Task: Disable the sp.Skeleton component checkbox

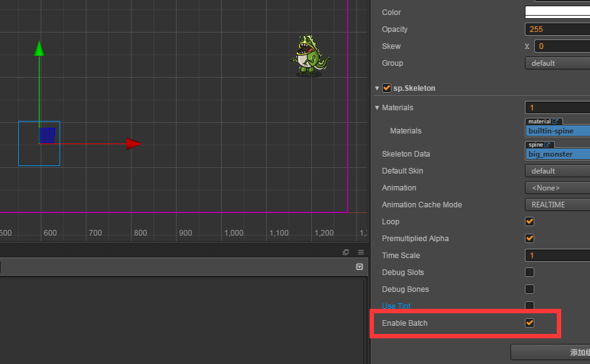Action: [386, 88]
